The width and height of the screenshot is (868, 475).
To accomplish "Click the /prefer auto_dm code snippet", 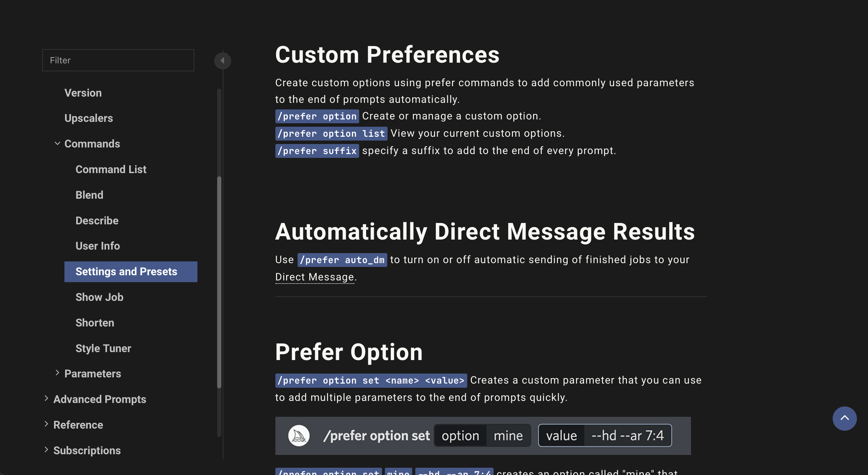I will pos(342,260).
